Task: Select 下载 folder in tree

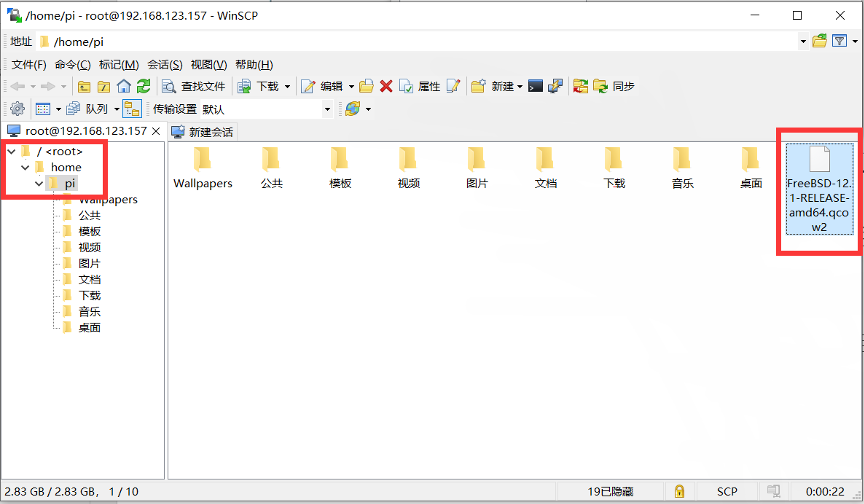Action: coord(89,295)
